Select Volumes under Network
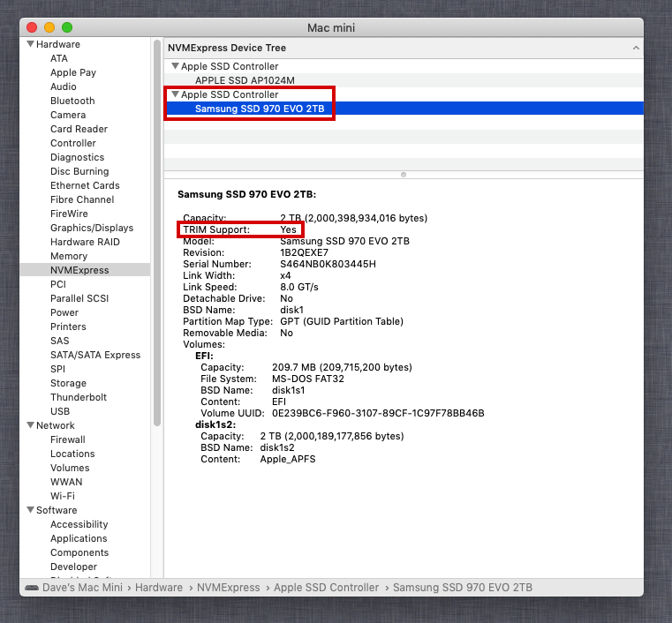The height and width of the screenshot is (623, 672). tap(70, 468)
